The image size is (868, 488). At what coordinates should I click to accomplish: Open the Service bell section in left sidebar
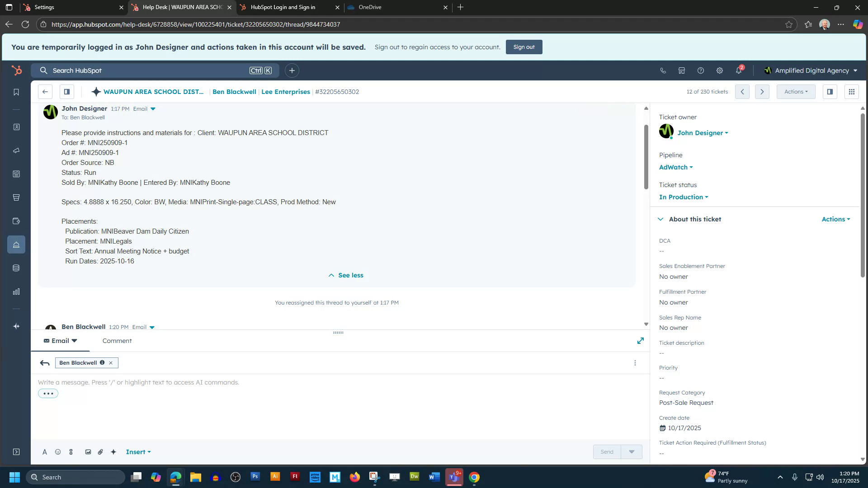tap(16, 244)
